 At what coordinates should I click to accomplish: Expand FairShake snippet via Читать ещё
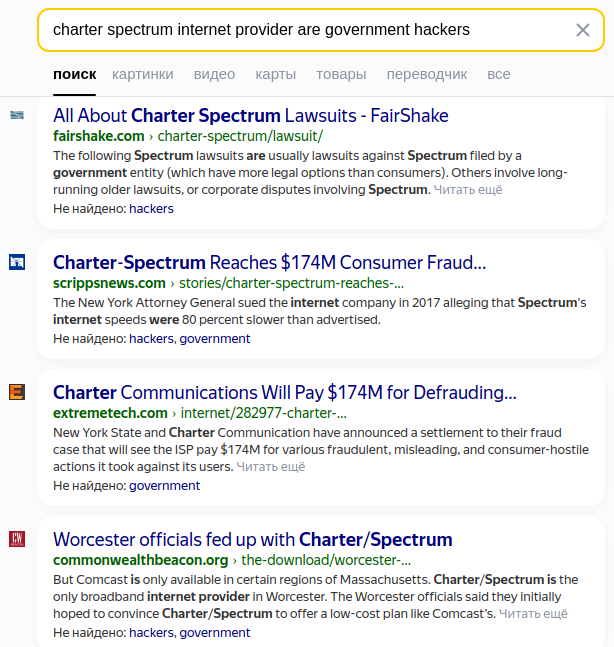pyautogui.click(x=468, y=189)
